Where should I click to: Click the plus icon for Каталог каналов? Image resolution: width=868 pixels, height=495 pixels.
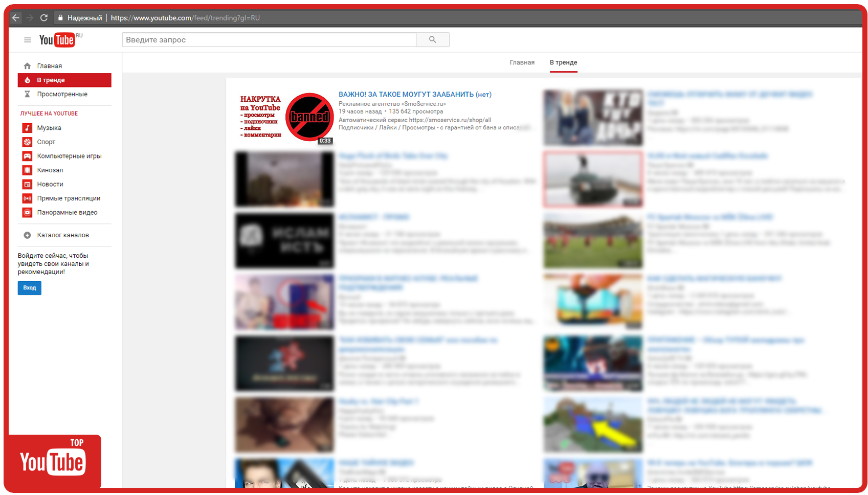coord(27,235)
